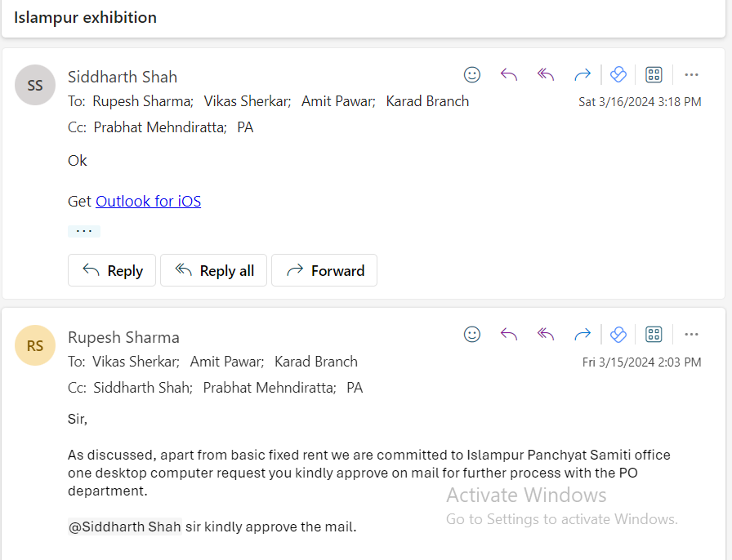Reply icon on Rupesh Sharma's email

click(509, 335)
